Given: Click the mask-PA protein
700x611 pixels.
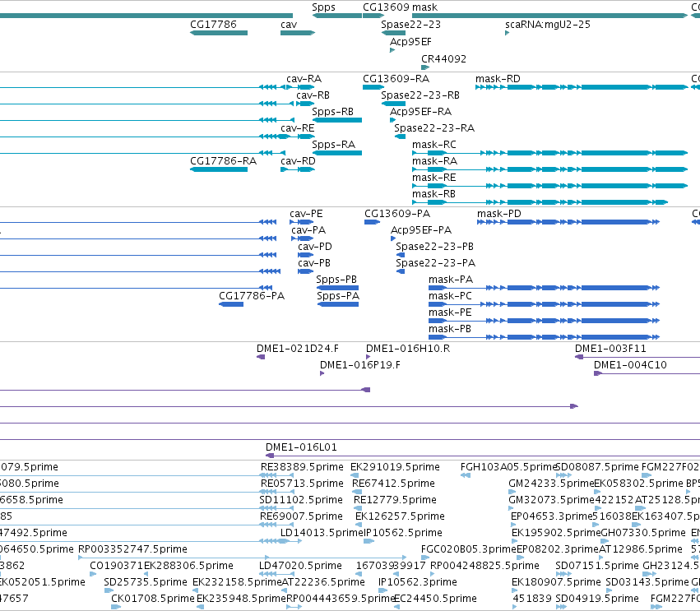Looking at the screenshot, I should 545,289.
